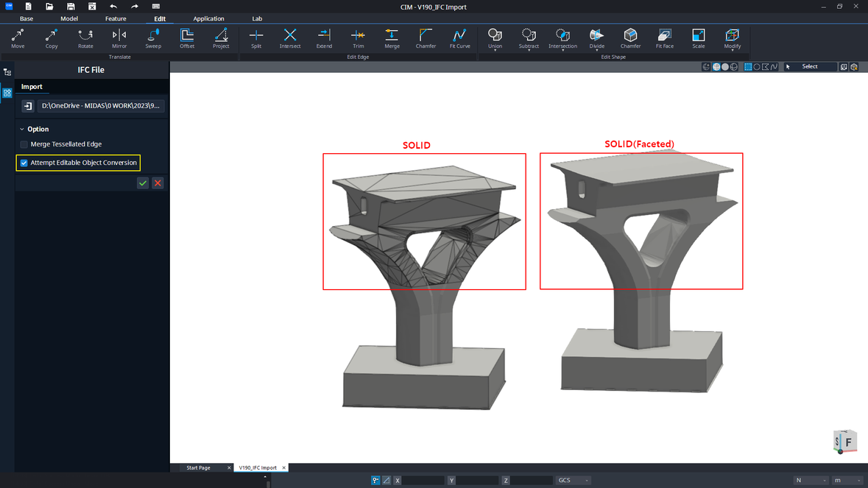Click the Mirror tool
The height and width of the screenshot is (488, 868).
[119, 39]
